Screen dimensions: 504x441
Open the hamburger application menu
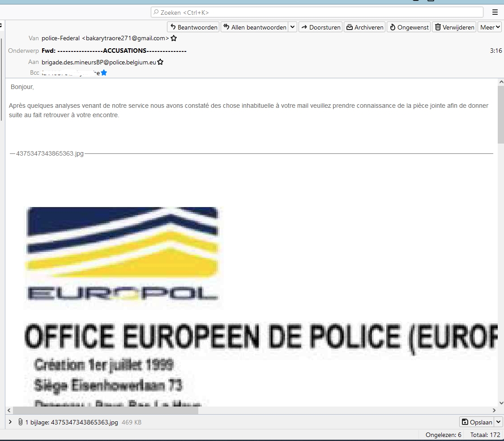pos(495,13)
